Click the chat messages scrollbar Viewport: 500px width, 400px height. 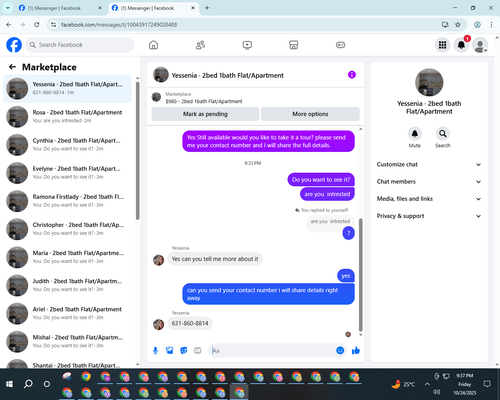[360, 275]
